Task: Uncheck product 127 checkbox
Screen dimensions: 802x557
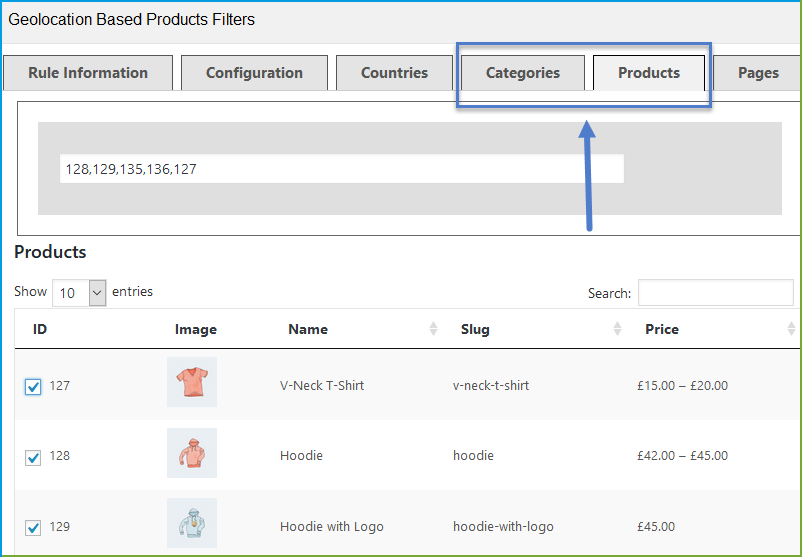Action: (x=33, y=386)
